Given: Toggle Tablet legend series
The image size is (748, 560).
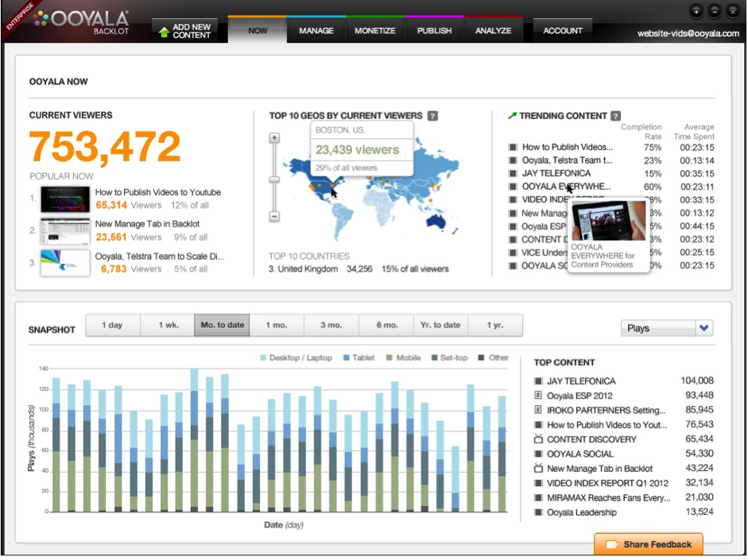Looking at the screenshot, I should 358,357.
